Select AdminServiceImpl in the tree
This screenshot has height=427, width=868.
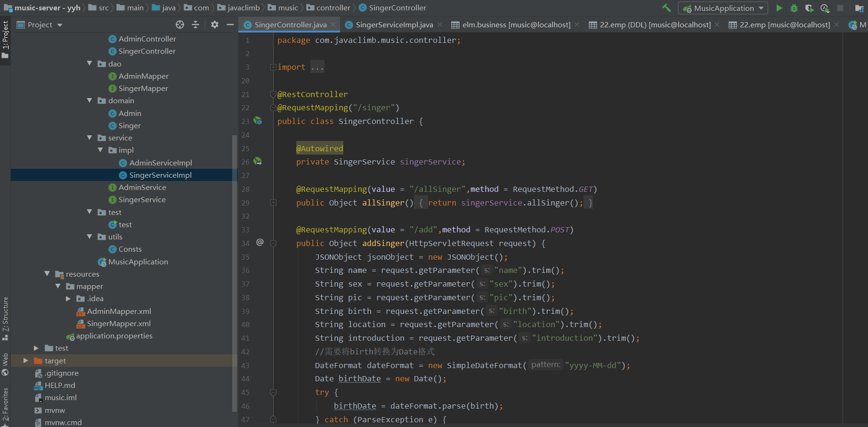(160, 163)
